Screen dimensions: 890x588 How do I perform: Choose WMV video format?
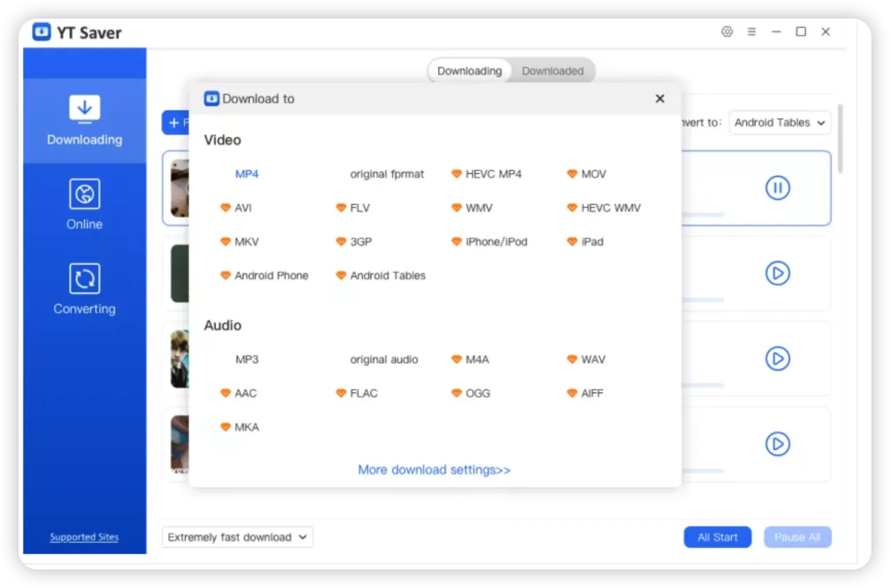pos(472,208)
